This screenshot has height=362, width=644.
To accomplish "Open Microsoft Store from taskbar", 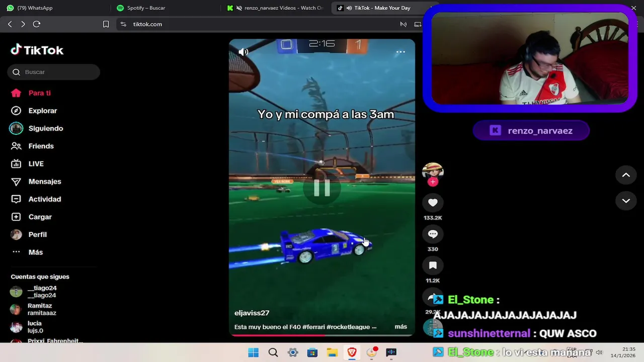I will (312, 352).
